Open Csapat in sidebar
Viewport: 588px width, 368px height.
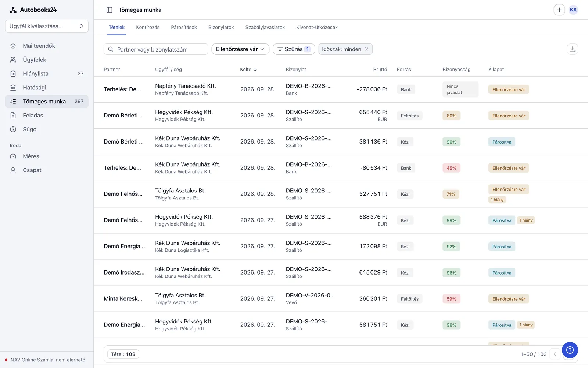click(47, 170)
